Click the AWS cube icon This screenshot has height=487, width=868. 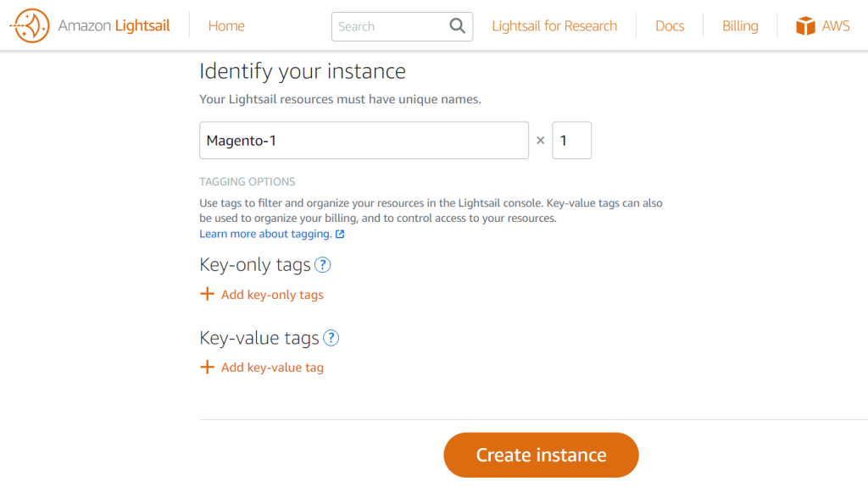(805, 26)
